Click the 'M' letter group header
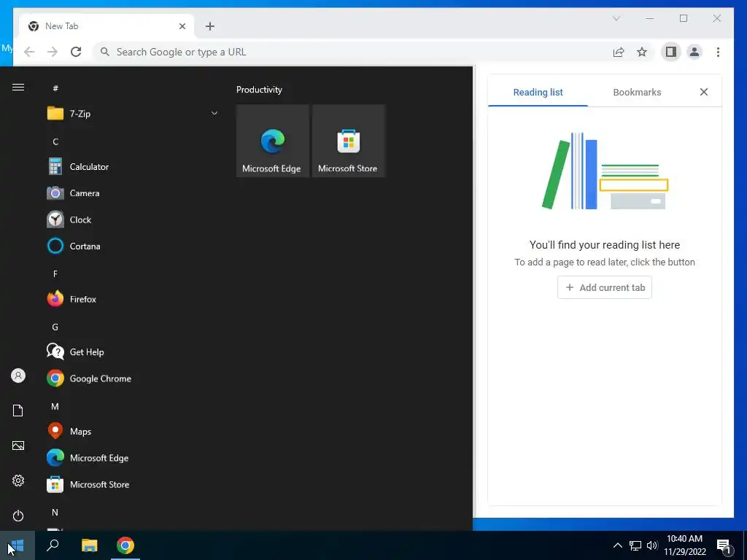 [55, 407]
